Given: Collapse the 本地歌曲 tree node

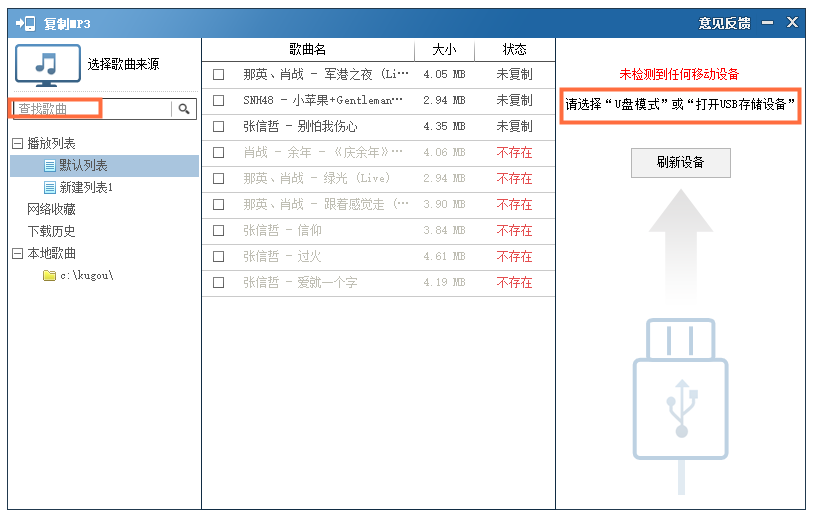Looking at the screenshot, I should pyautogui.click(x=17, y=253).
